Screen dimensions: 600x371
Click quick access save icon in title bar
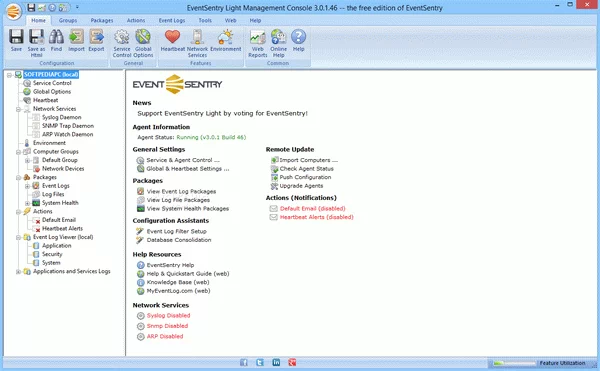tap(31, 7)
